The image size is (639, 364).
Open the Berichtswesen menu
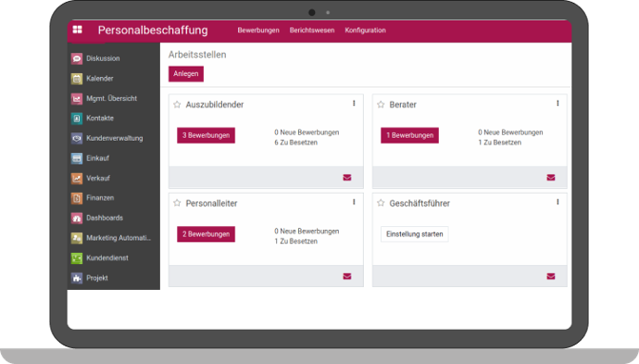pos(312,31)
